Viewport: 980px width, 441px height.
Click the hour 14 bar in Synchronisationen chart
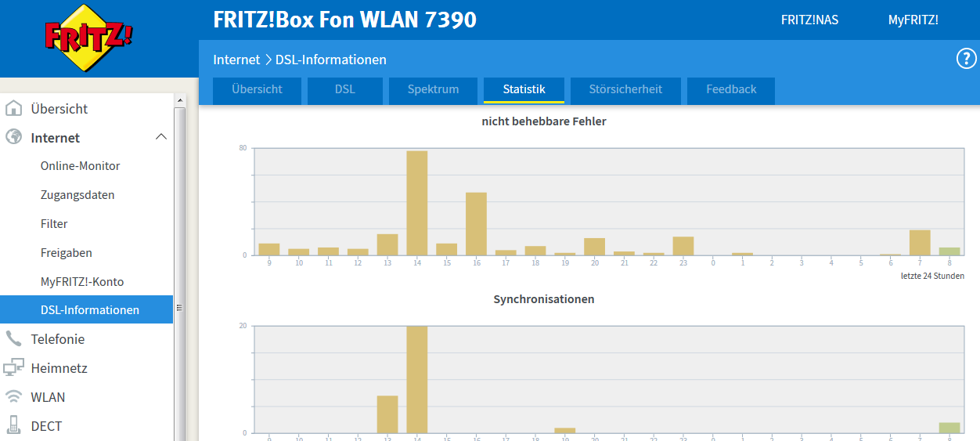pyautogui.click(x=417, y=380)
